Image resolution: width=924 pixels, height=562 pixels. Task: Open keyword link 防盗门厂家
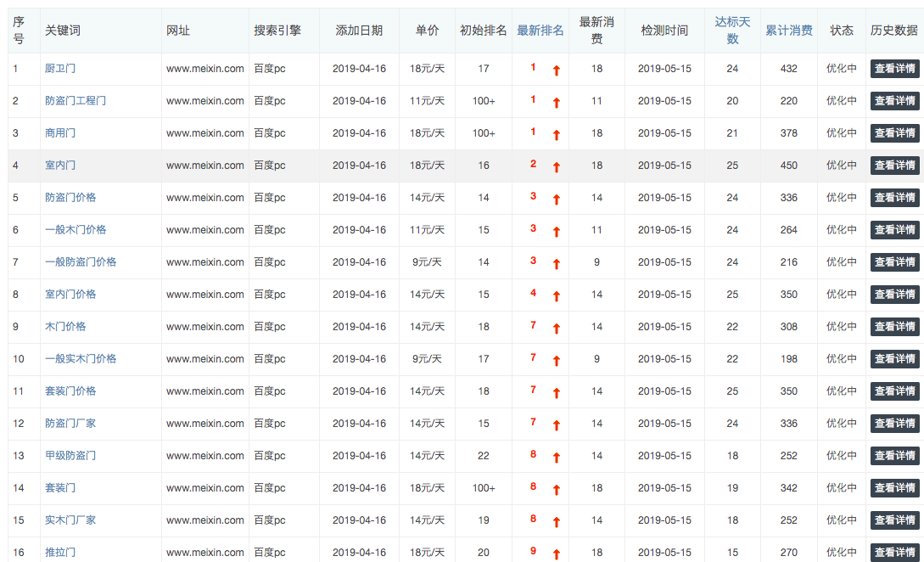click(70, 424)
